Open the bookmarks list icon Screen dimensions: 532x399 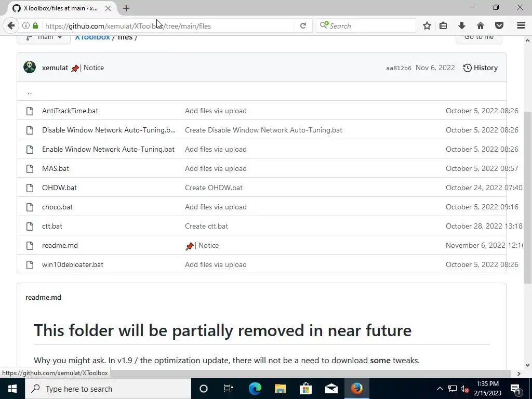[x=443, y=25]
